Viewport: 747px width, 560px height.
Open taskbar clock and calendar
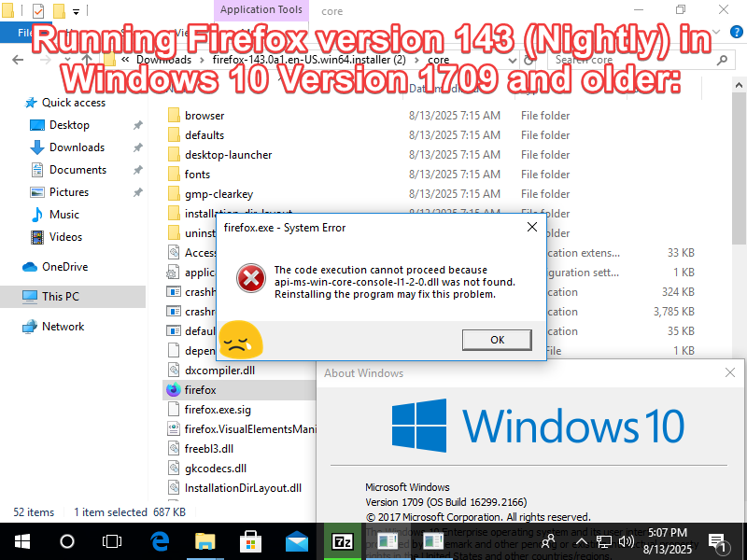click(x=668, y=541)
